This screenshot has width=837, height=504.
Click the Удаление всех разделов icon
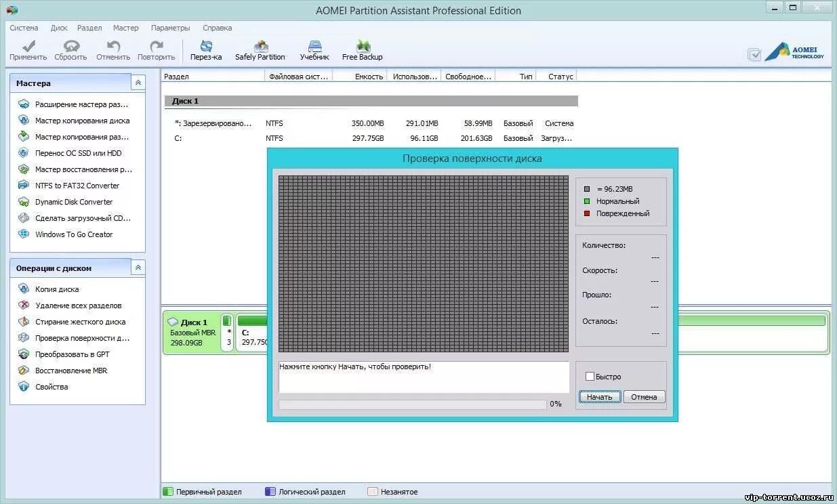[x=24, y=306]
